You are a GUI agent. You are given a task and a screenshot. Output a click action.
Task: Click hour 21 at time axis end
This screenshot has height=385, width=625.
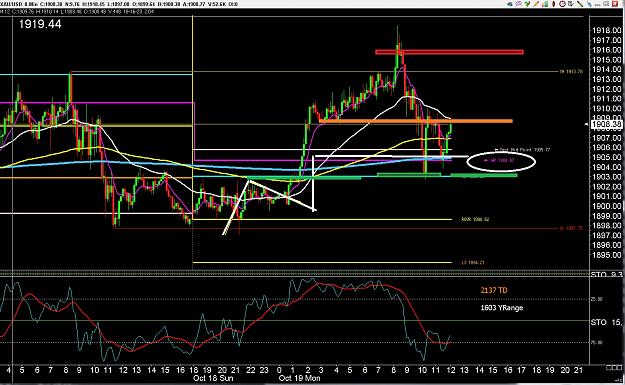tap(578, 370)
